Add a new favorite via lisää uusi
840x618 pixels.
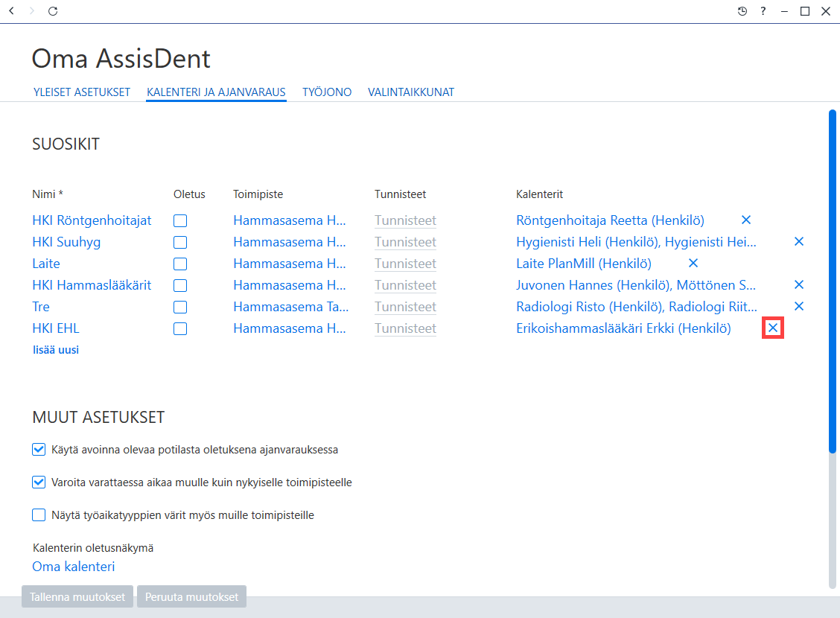[56, 350]
